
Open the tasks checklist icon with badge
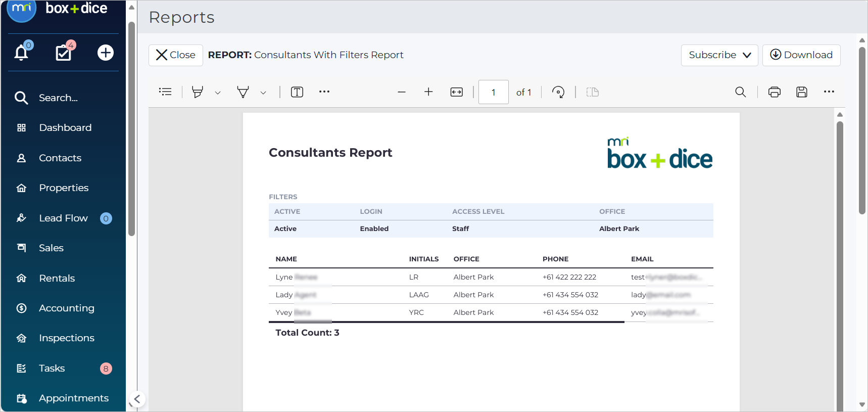coord(63,53)
